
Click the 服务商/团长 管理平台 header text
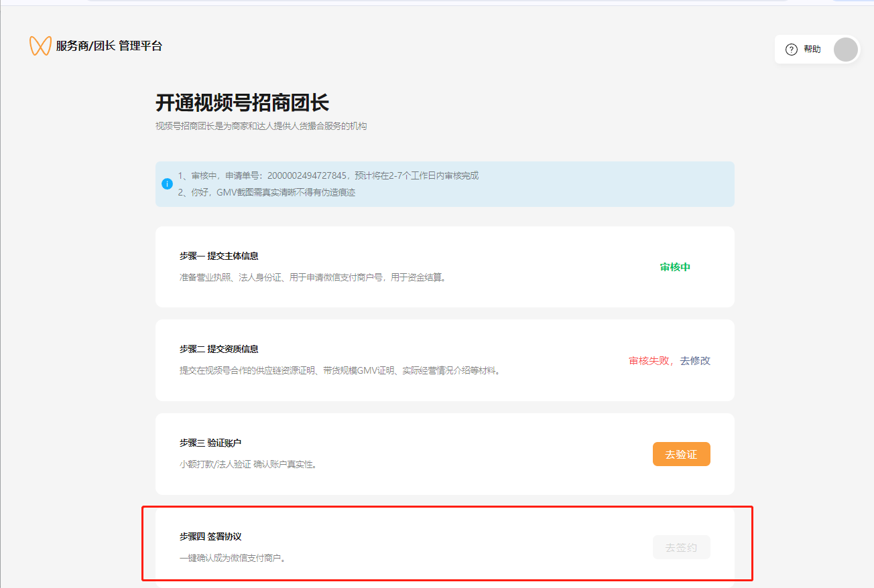click(x=109, y=46)
